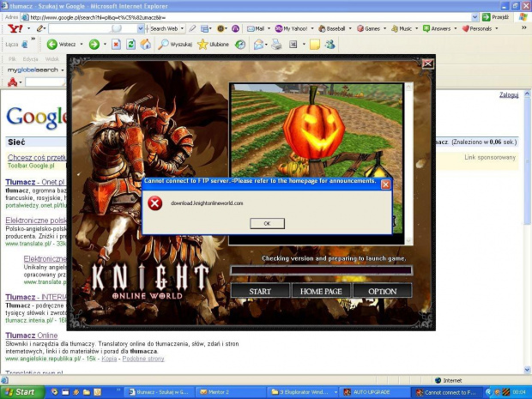Close the Cannot connect to FTP server dialog

(386, 184)
